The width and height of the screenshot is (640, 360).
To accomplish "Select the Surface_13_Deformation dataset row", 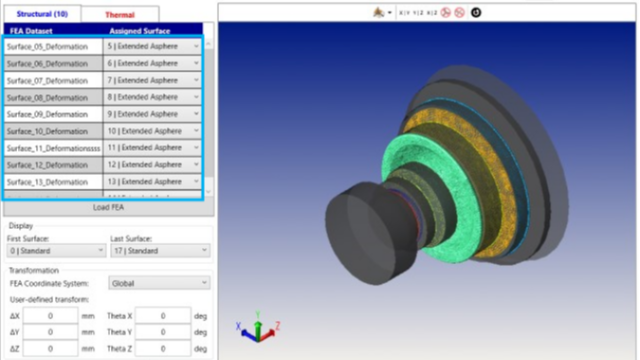I will coord(53,182).
